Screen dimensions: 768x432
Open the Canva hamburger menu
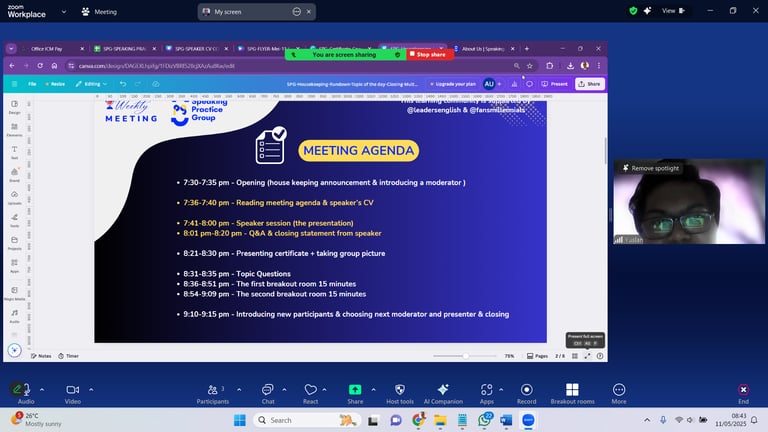coord(14,84)
